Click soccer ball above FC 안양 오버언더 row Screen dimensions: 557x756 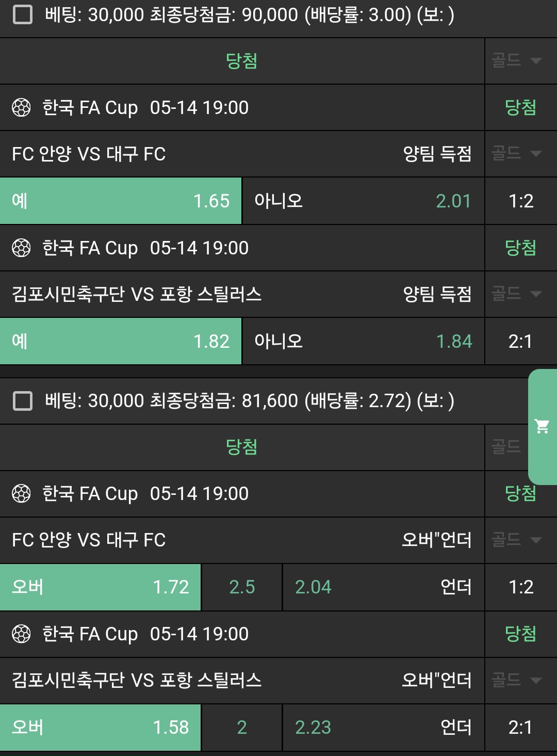[21, 493]
